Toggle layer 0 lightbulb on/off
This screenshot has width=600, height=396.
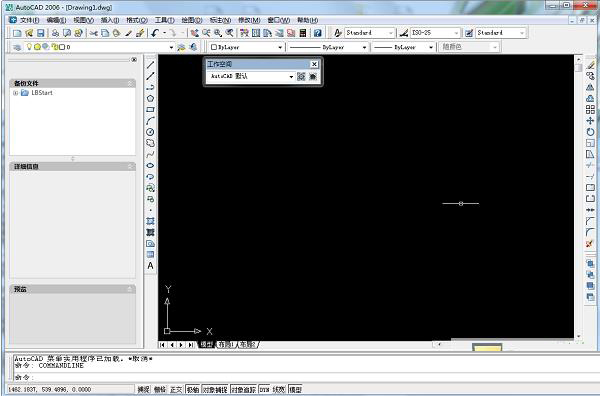click(x=29, y=47)
